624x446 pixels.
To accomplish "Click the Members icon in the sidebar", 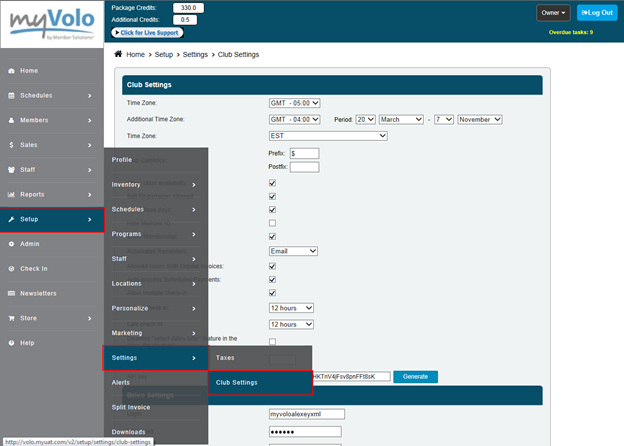I will [x=10, y=120].
